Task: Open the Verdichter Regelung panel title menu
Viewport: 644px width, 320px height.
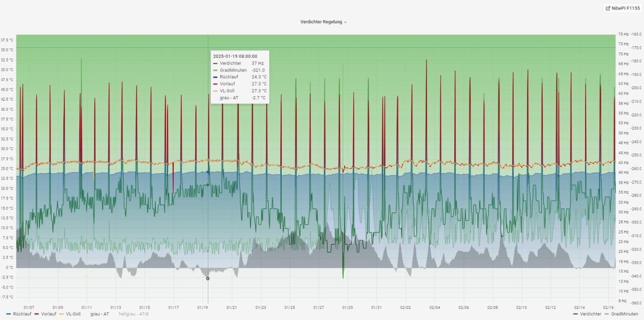Action: 321,22
